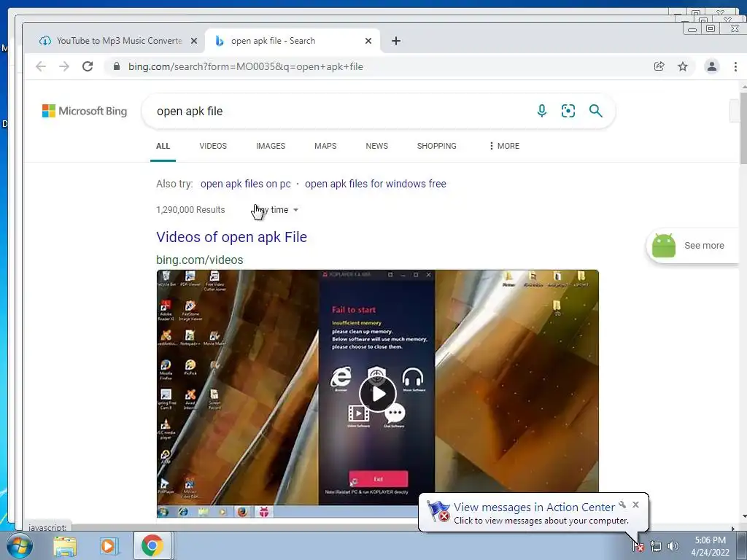Image resolution: width=747 pixels, height=560 pixels.
Task: Start voice search with microphone icon
Action: [x=542, y=111]
